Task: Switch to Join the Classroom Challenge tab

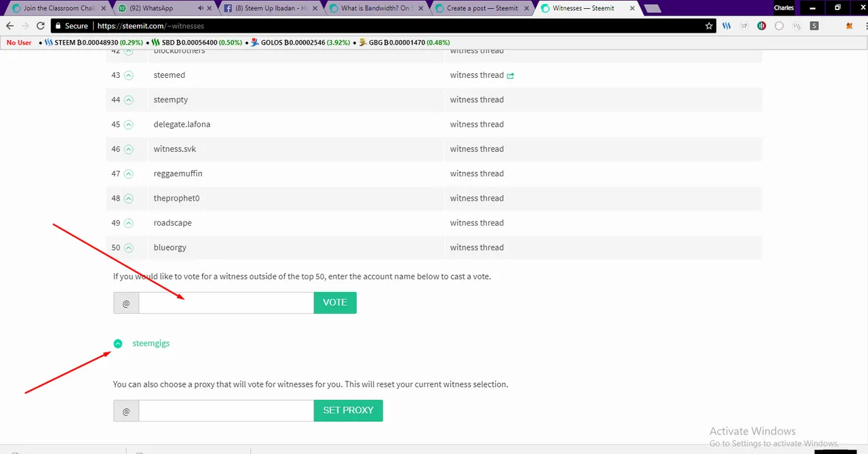Action: click(59, 8)
